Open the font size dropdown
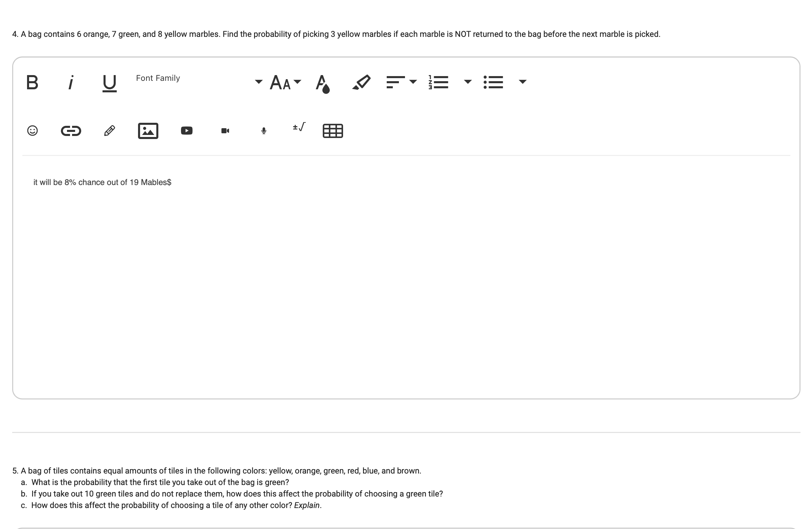Screen dimensions: 812x529 click(285, 82)
